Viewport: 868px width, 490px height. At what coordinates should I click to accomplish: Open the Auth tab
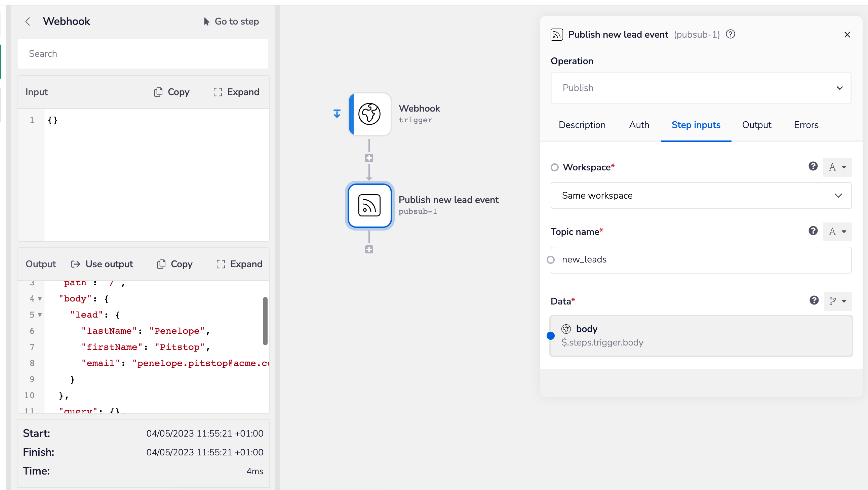pos(639,125)
